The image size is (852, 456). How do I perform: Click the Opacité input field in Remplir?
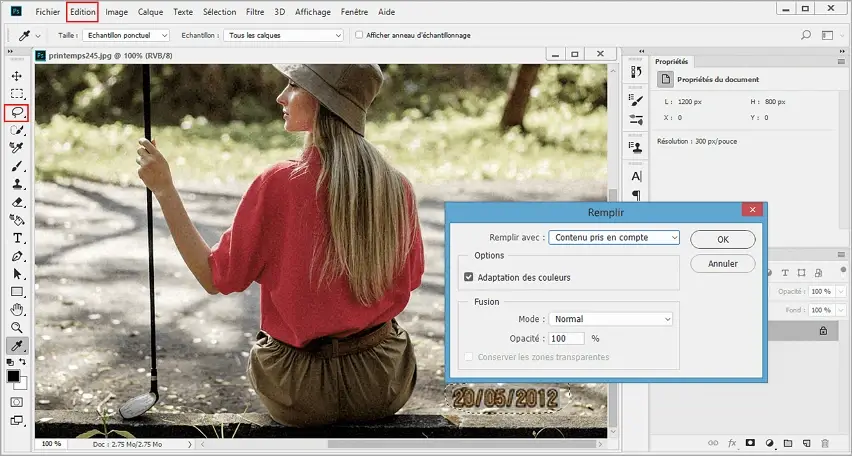click(x=566, y=338)
